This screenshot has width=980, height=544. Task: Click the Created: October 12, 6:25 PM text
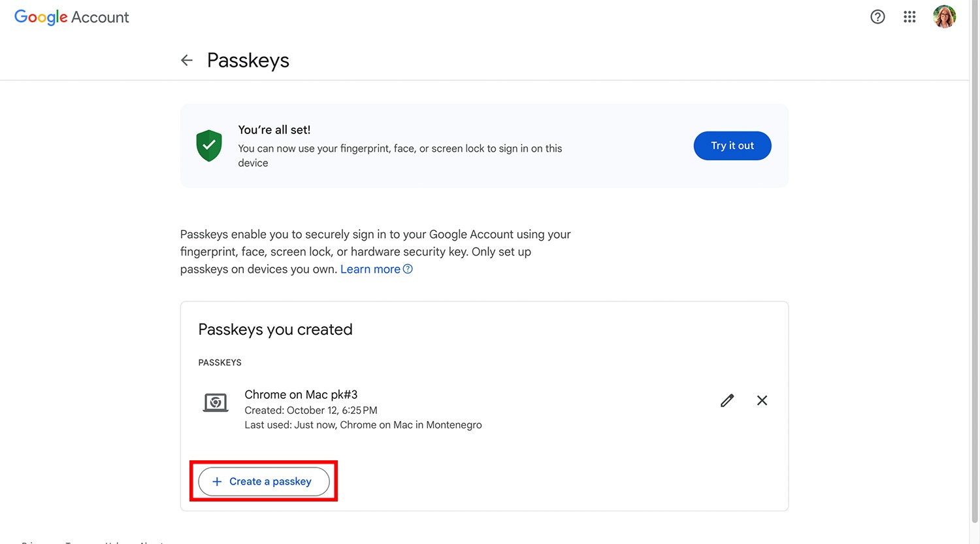point(311,410)
